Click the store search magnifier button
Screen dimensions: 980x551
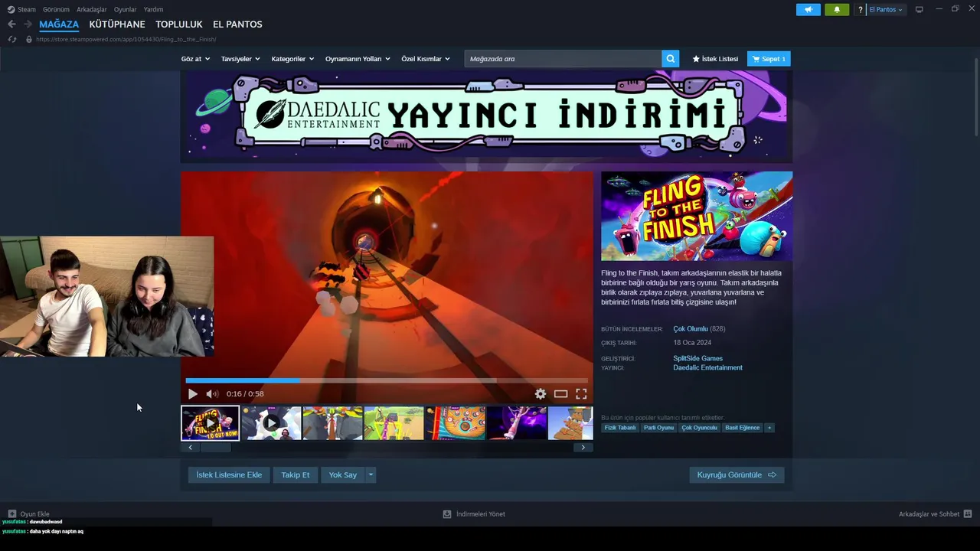click(x=671, y=59)
